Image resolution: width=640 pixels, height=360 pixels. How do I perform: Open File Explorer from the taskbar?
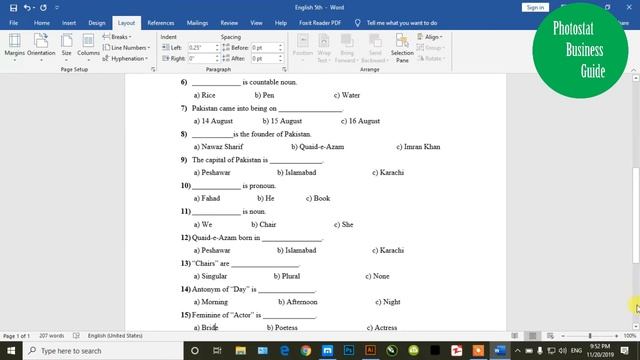pos(240,351)
